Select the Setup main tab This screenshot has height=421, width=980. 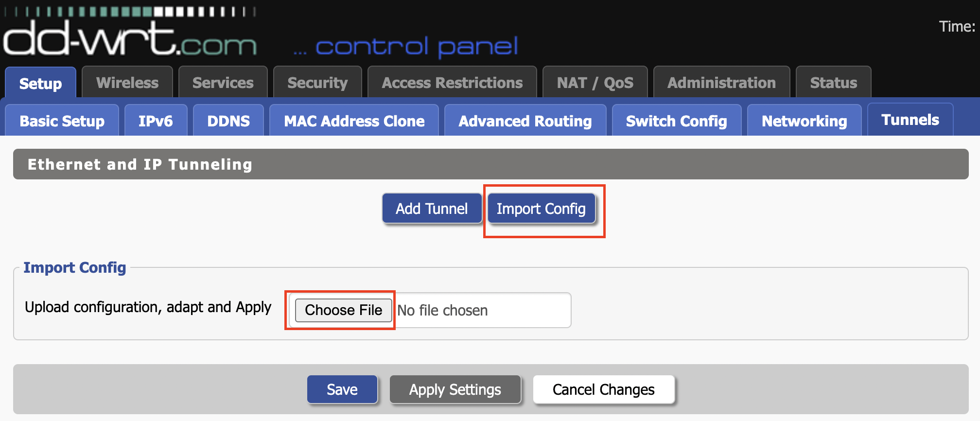click(x=40, y=84)
